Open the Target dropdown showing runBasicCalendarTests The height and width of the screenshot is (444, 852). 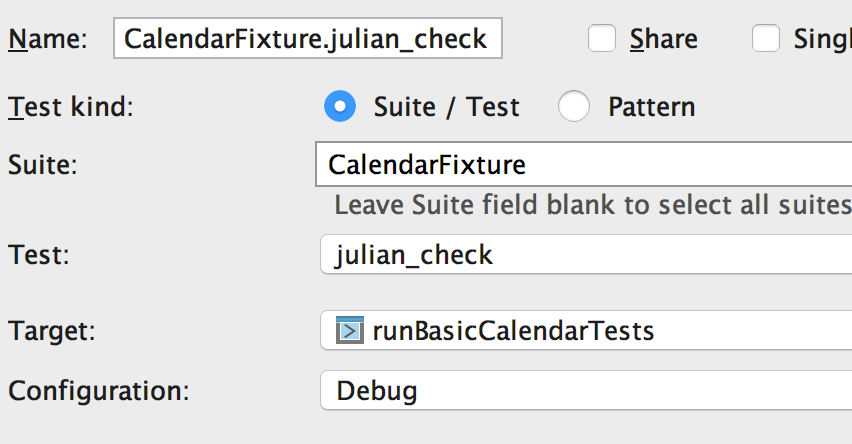[x=586, y=330]
